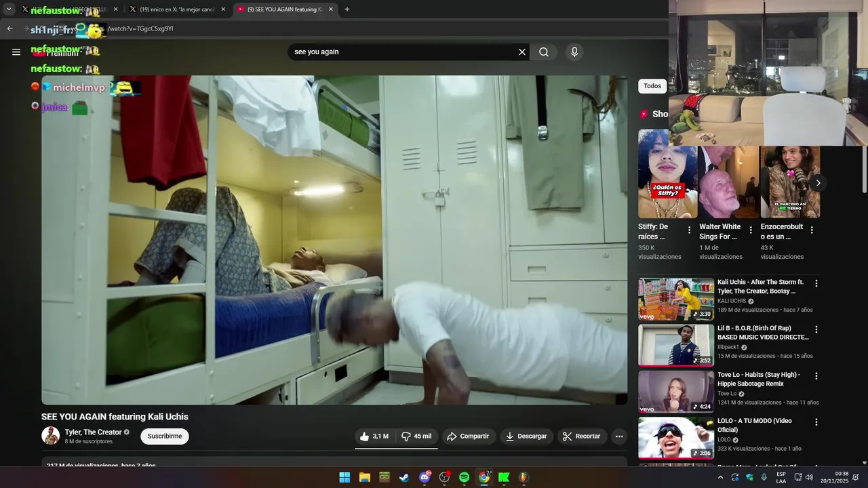Image resolution: width=868 pixels, height=488 pixels.
Task: Open FL Studio from the taskbar
Action: click(x=524, y=477)
